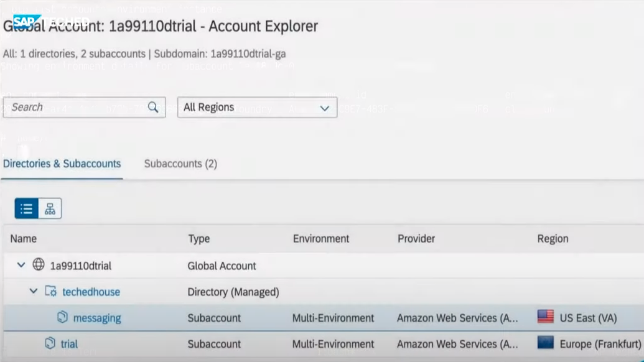Collapse the techedhouse directory node

(x=33, y=292)
